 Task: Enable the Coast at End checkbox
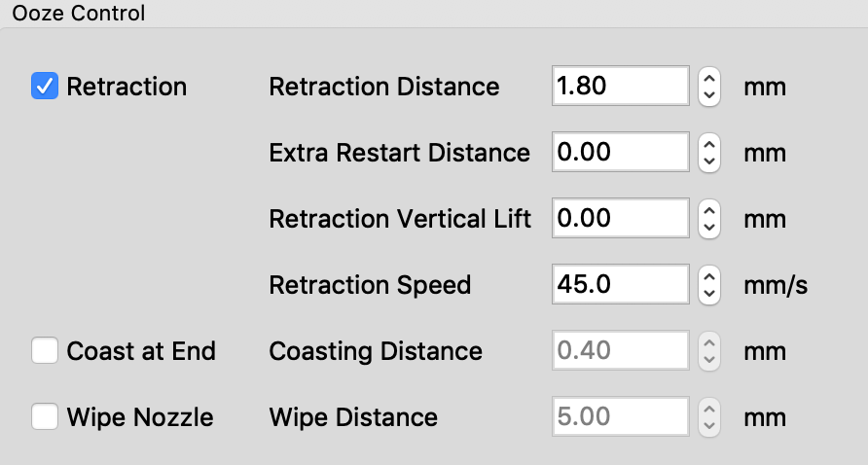[x=45, y=350]
